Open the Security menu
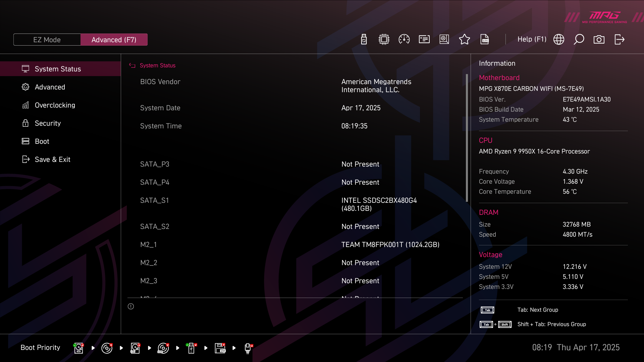This screenshot has width=644, height=362. point(48,123)
